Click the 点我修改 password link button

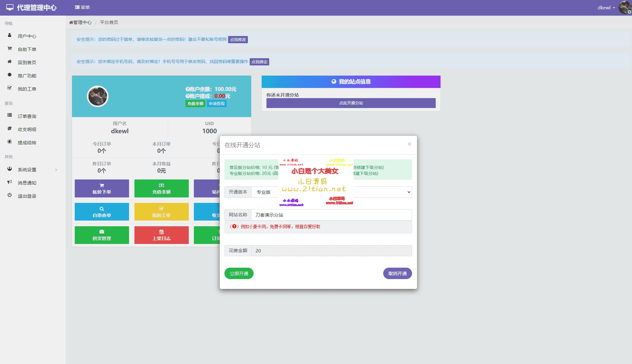point(238,40)
